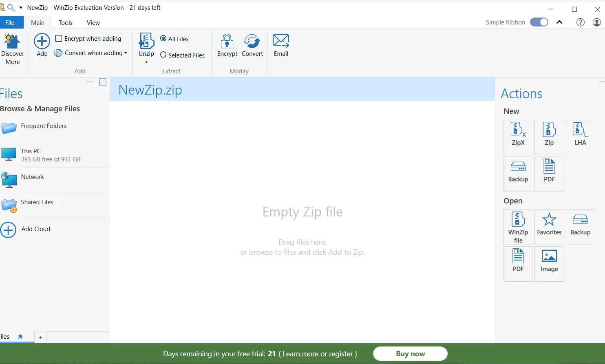Click the Add Cloud plus icon
Viewport: 605px width, 364px height.
coord(8,230)
